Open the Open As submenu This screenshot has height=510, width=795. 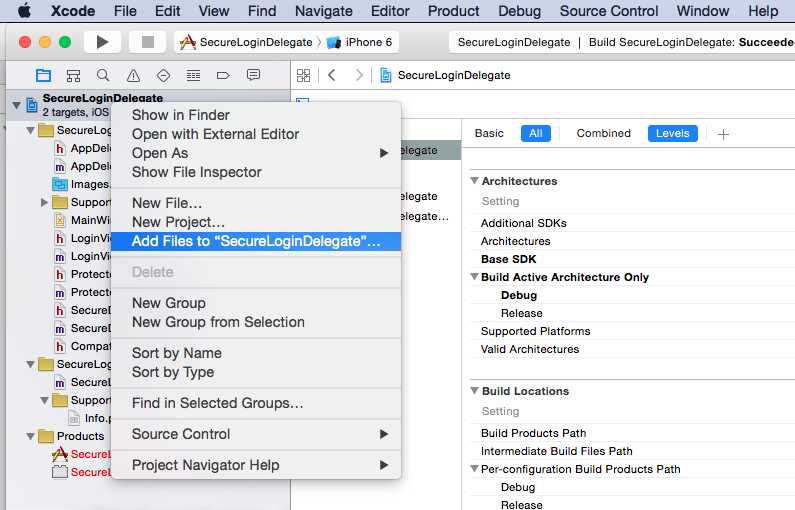pyautogui.click(x=256, y=153)
